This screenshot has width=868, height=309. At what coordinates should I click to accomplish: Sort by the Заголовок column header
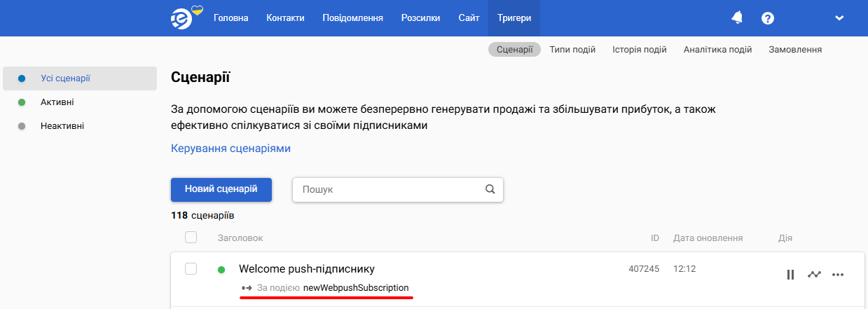point(240,238)
